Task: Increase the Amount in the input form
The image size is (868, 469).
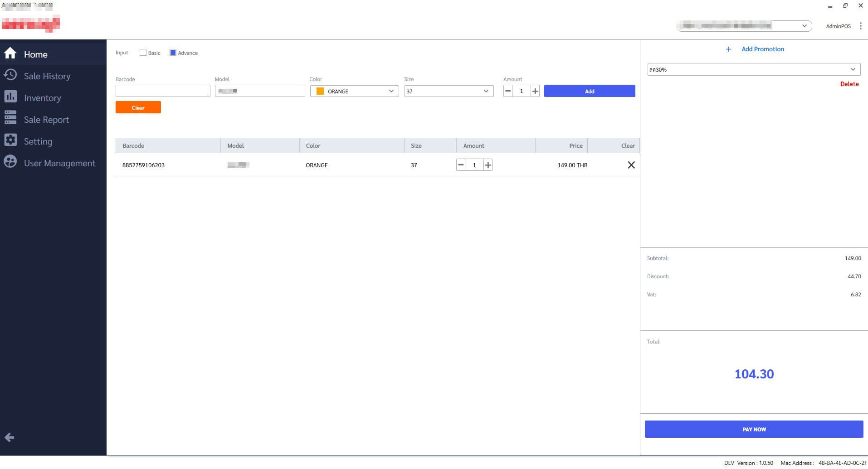Action: pos(535,91)
